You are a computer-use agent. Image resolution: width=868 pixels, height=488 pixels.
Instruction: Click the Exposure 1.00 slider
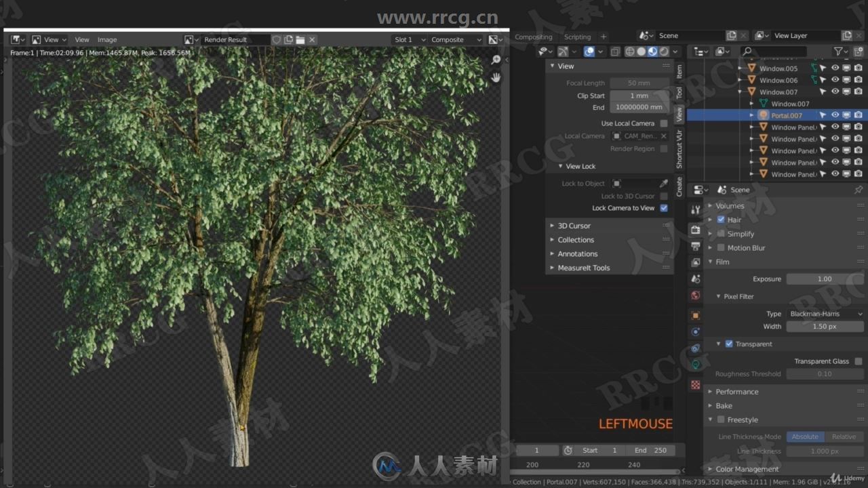tap(825, 279)
